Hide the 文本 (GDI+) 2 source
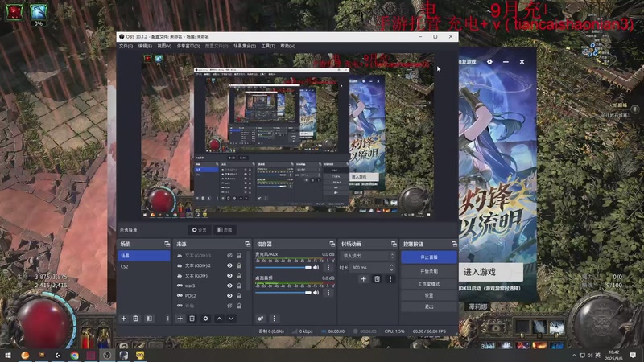Image resolution: width=644 pixels, height=362 pixels. pyautogui.click(x=229, y=265)
